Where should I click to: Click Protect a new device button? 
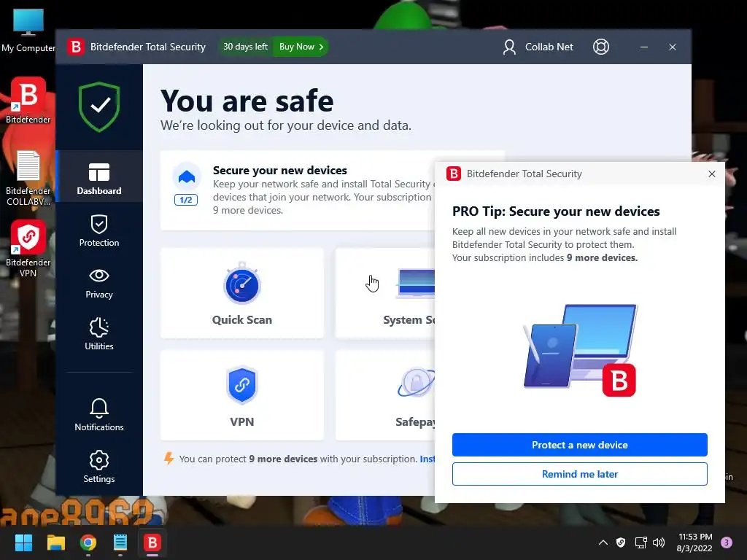(579, 445)
